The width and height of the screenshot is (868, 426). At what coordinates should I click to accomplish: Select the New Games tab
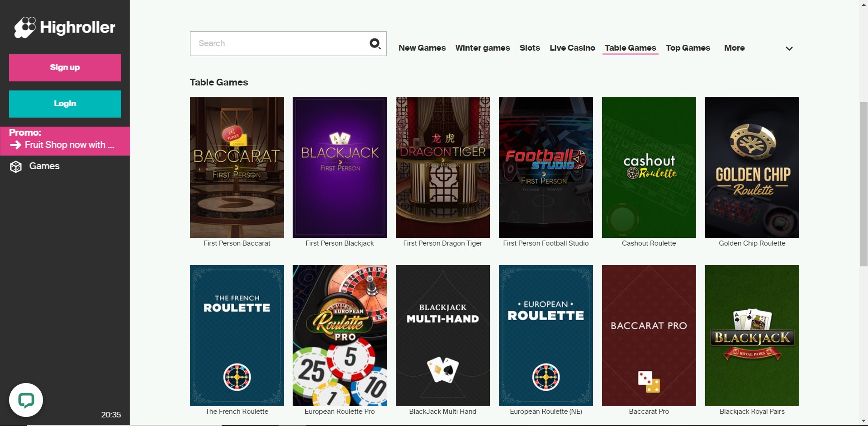coord(422,48)
